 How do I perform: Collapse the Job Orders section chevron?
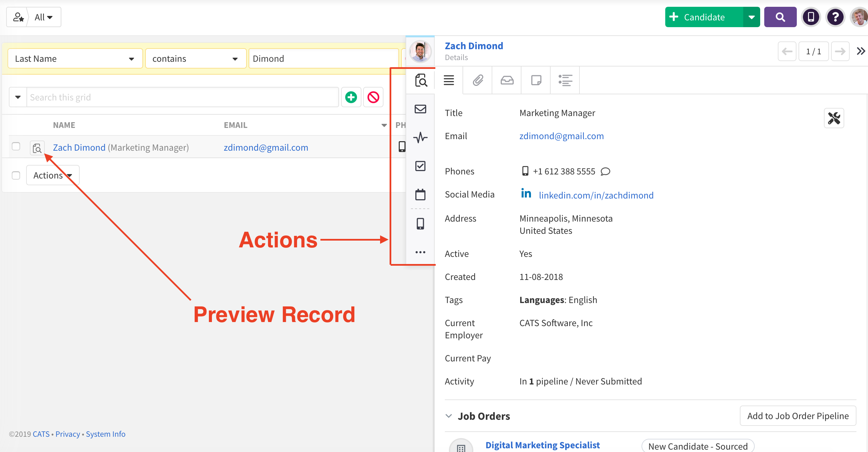click(x=449, y=416)
